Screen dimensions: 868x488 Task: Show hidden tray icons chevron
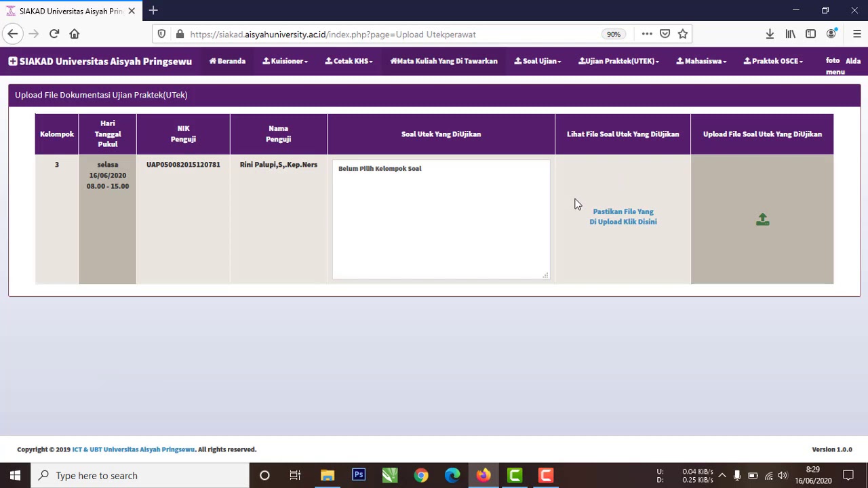[x=722, y=475]
